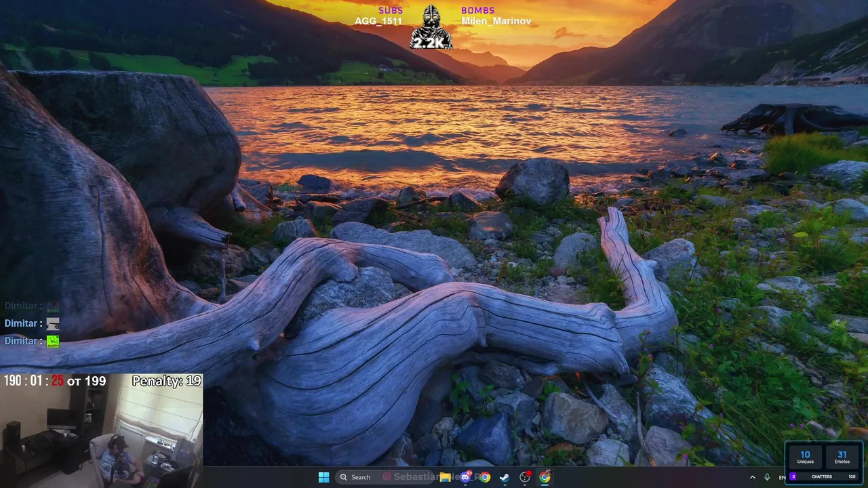Viewport: 868px width, 488px height.
Task: Click the microphone tray icon
Action: click(x=767, y=477)
